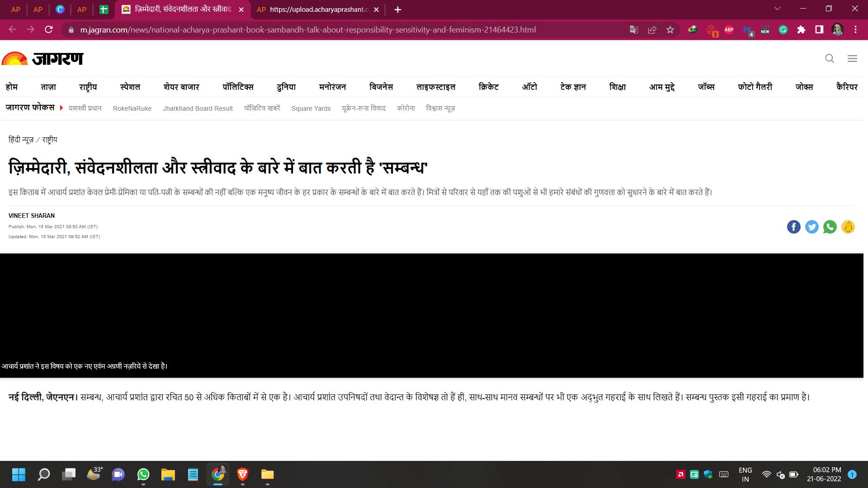Share article via Twitter icon

click(x=811, y=227)
